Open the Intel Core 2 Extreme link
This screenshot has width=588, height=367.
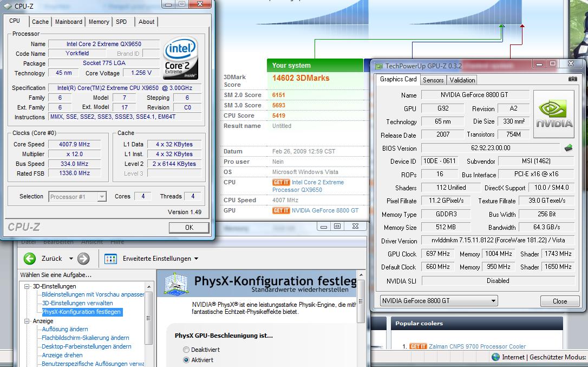click(308, 186)
